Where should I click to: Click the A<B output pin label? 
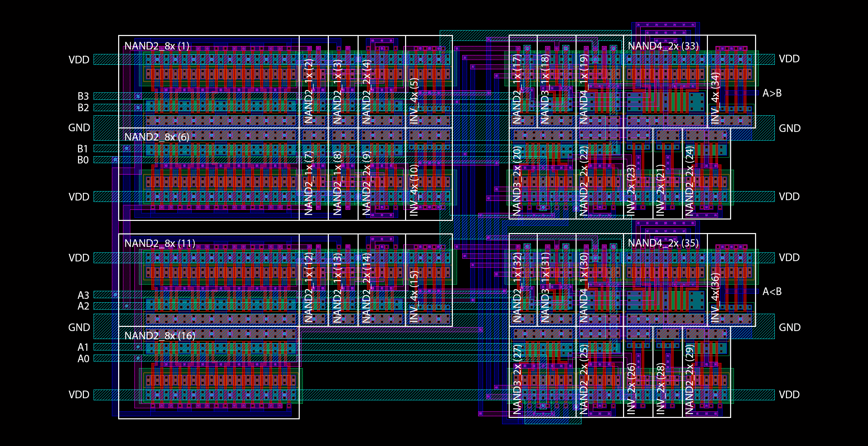tap(772, 292)
